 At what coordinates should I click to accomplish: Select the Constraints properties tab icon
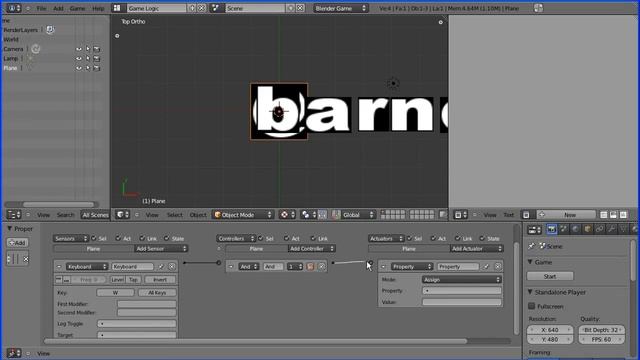point(599,229)
